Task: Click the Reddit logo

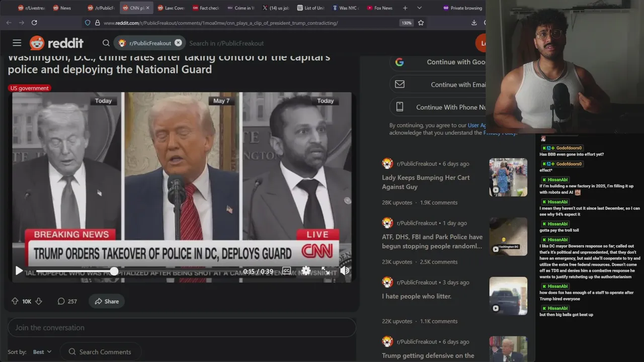Action: 56,43
